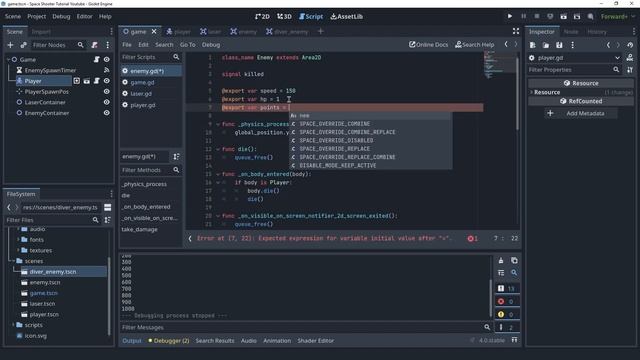
Task: Expand the textures folder
Action: pyautogui.click(x=18, y=250)
